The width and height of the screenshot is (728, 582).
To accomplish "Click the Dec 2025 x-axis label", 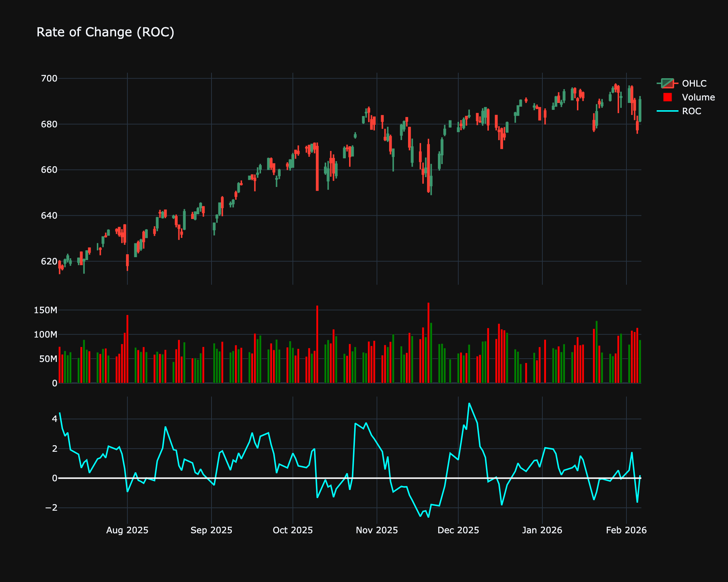I will (x=458, y=530).
